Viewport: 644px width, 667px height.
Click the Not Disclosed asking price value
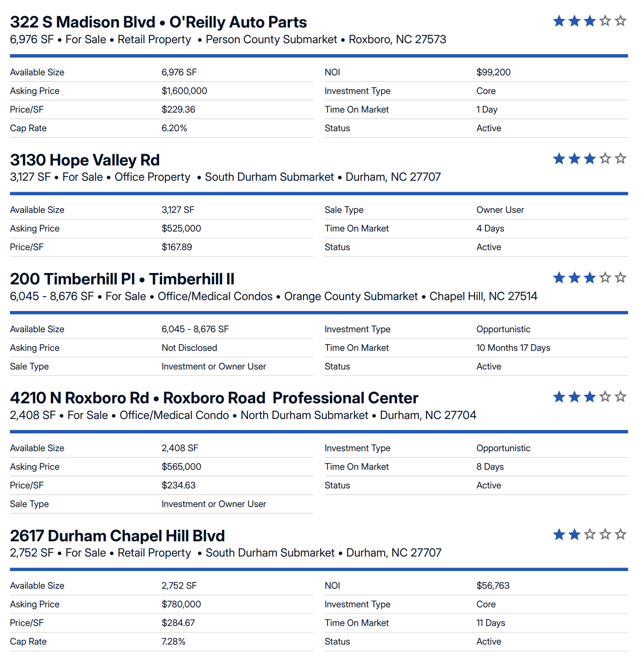(189, 348)
